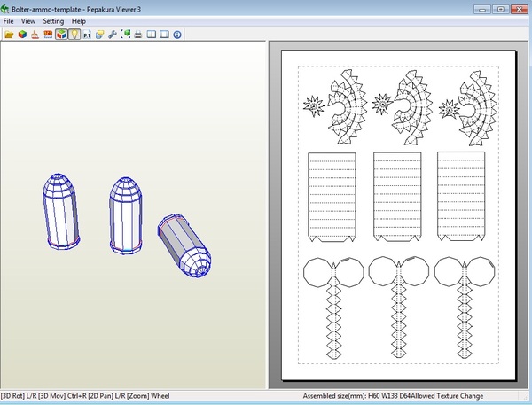Viewport: 532px width, 405px height.
Task: Click the blue info icon in toolbar
Action: tap(177, 35)
